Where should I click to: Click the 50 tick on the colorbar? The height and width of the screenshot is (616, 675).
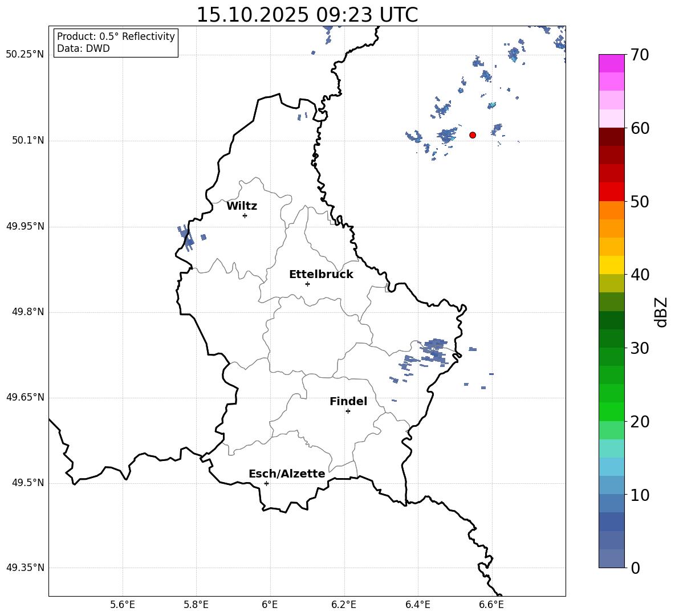tap(640, 202)
